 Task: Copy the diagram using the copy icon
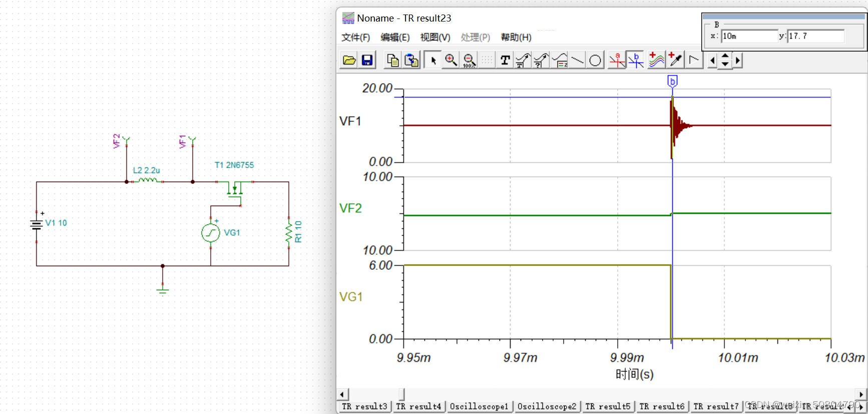click(x=393, y=61)
